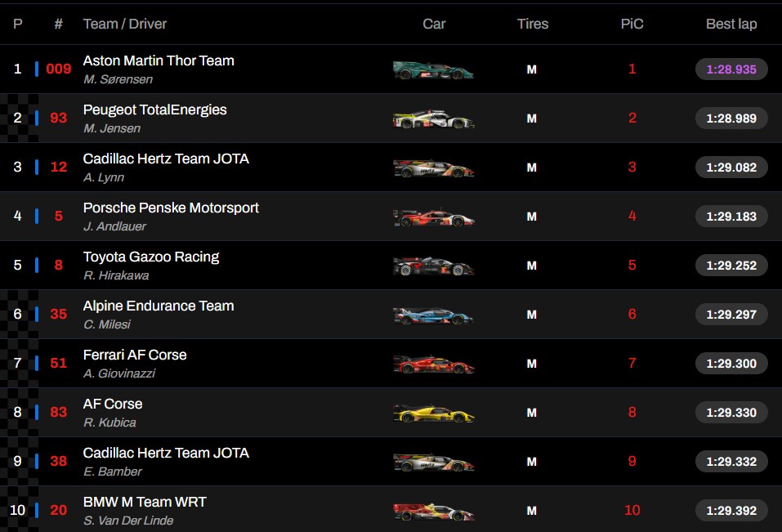
Task: Click the Michelin tire icon for car 12
Action: (x=532, y=168)
